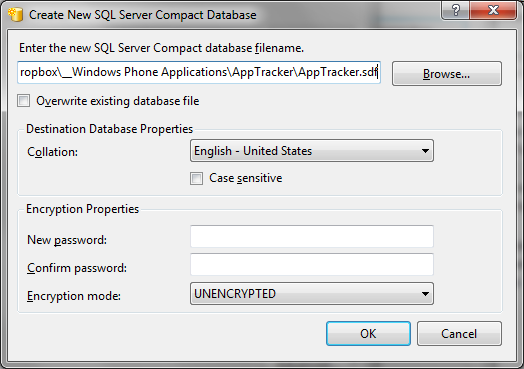524x369 pixels.
Task: Click into the Confirm password field
Action: coord(312,264)
